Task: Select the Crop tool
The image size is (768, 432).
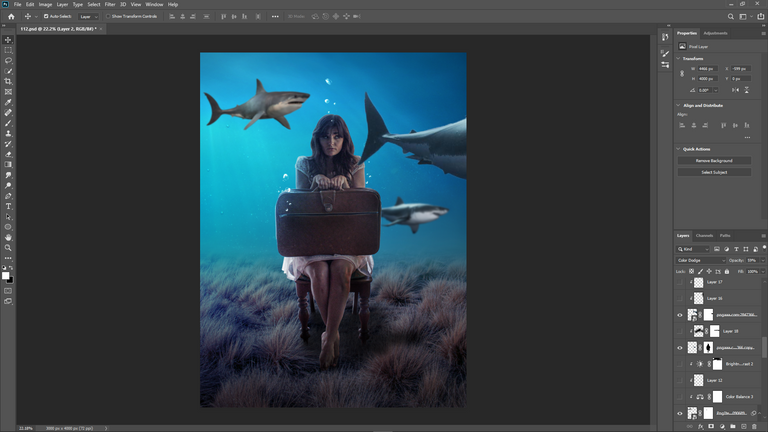Action: [x=8, y=81]
